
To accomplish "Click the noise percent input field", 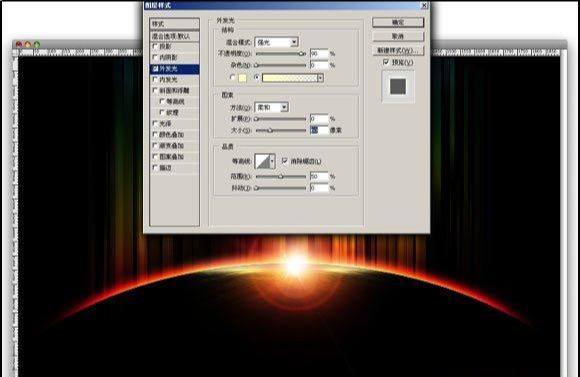I will pos(319,65).
